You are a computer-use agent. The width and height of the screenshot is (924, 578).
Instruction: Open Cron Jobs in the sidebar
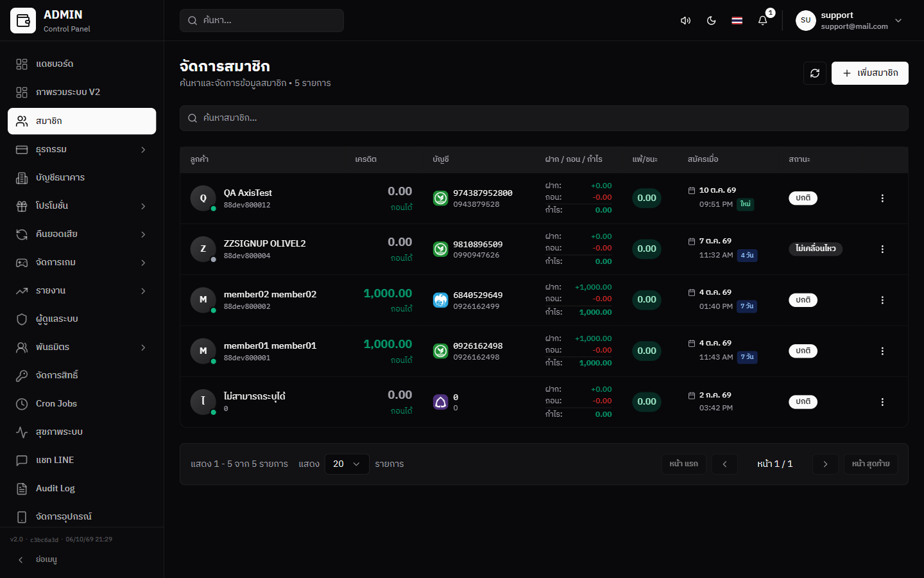(x=82, y=404)
